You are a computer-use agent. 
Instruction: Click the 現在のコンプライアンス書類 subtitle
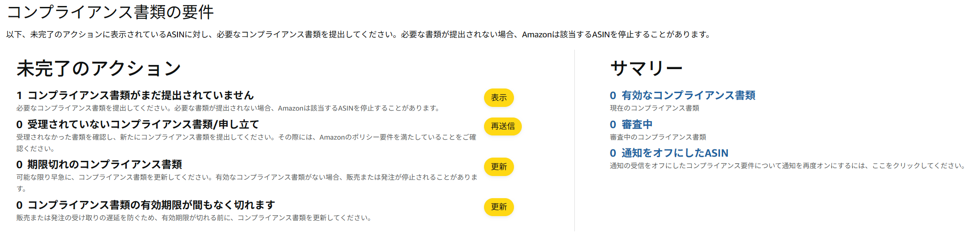pos(654,108)
